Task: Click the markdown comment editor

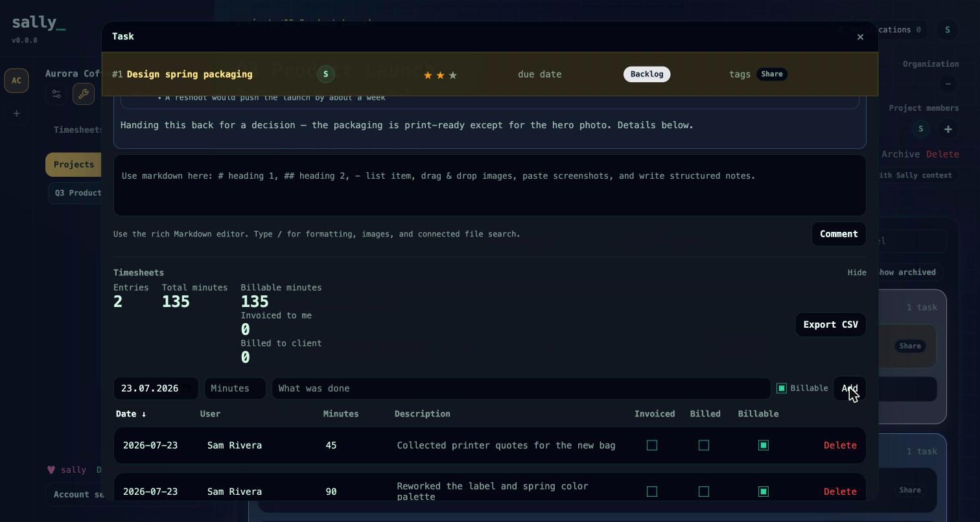Action: [x=490, y=185]
